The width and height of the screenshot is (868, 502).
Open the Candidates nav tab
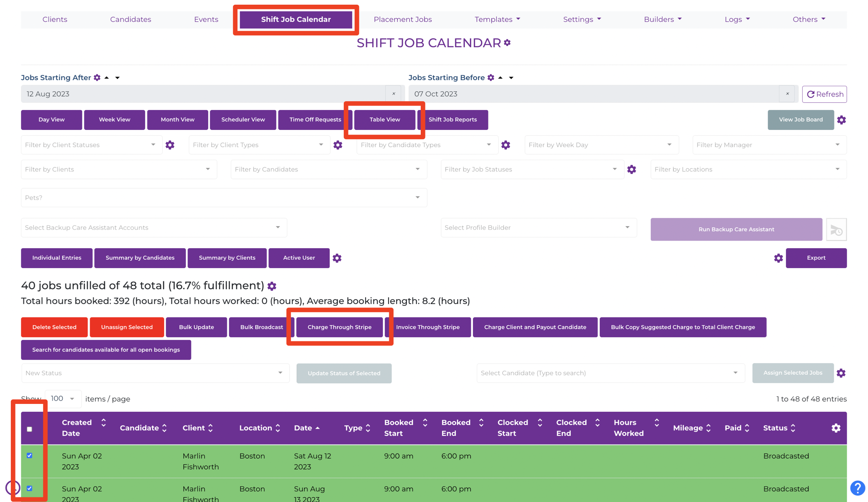[130, 19]
